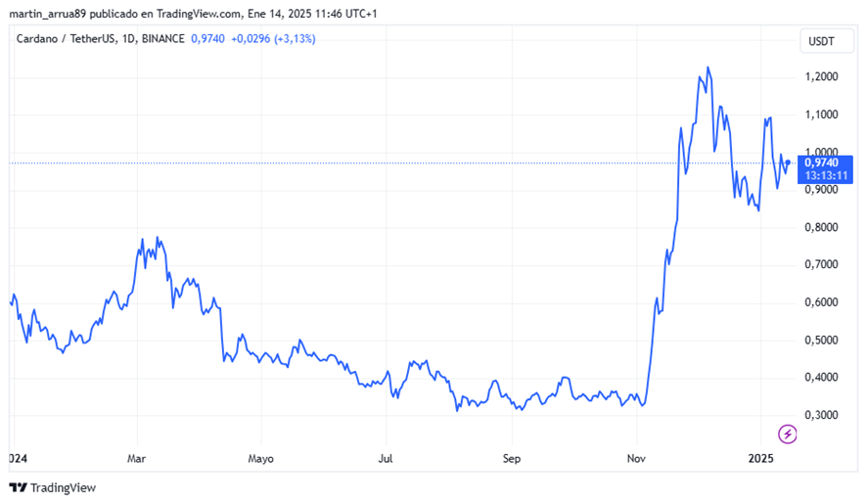Click the 0,9740 current price label
Screen dimensions: 867x504
pos(821,162)
